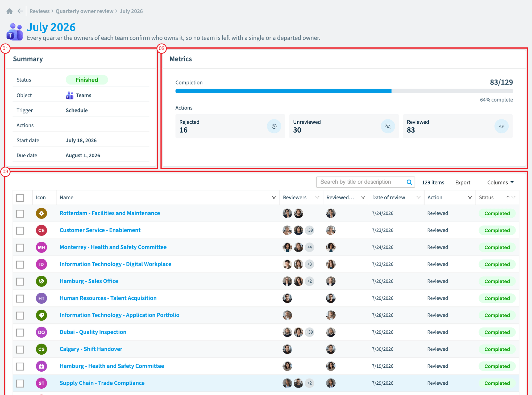The height and width of the screenshot is (395, 532).
Task: Click the Hamburg Health and Safety medkit icon
Action: (x=41, y=366)
